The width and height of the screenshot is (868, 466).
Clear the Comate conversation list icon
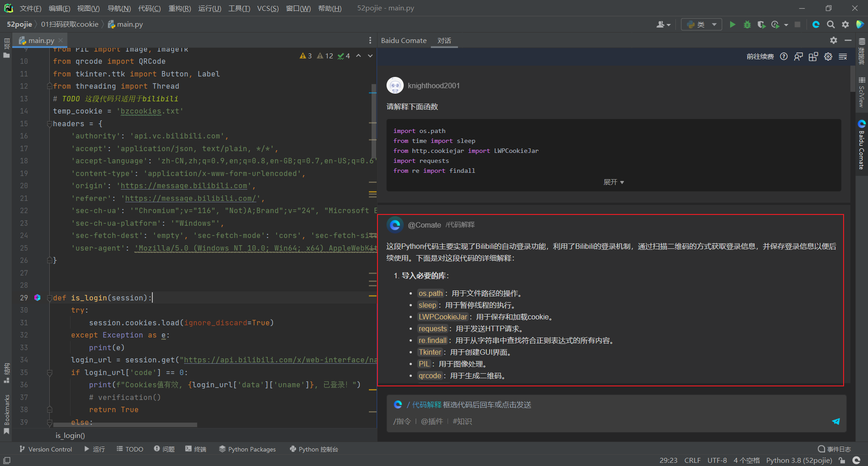pyautogui.click(x=843, y=57)
